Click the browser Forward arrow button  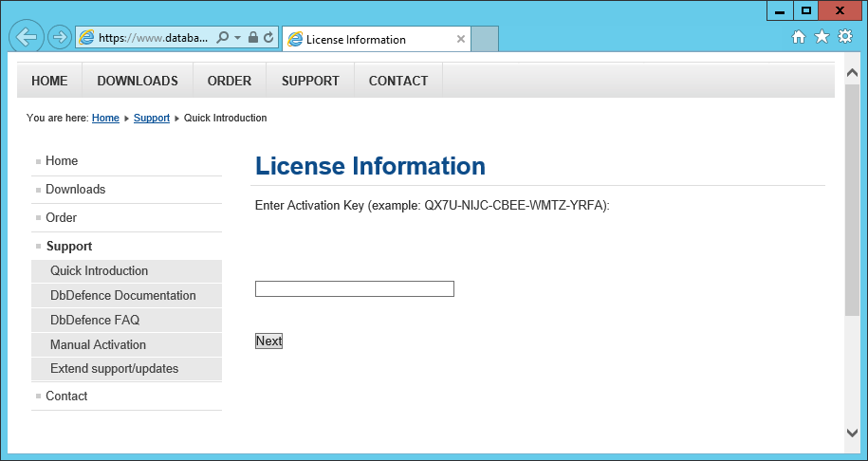tap(59, 38)
